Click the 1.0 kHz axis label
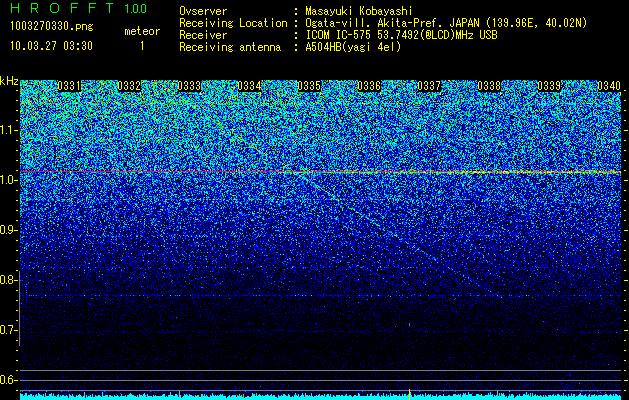 click(x=8, y=181)
